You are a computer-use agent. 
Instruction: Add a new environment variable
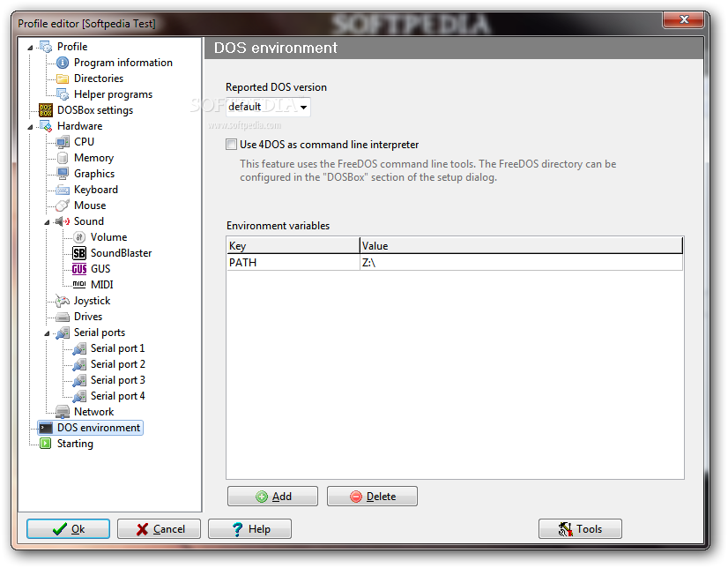[272, 497]
